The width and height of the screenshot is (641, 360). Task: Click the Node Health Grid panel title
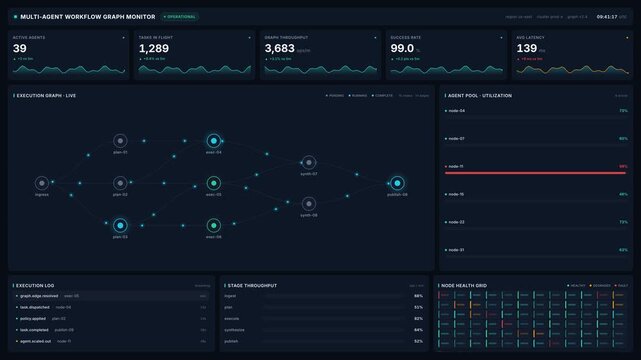pos(464,286)
